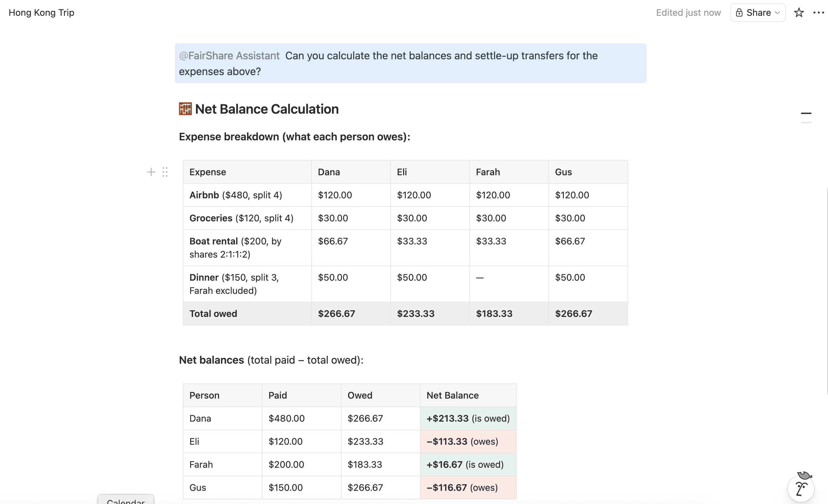Screen dimensions: 828x504
Task: Click the Net Balance Calculation heading
Action: pos(266,109)
